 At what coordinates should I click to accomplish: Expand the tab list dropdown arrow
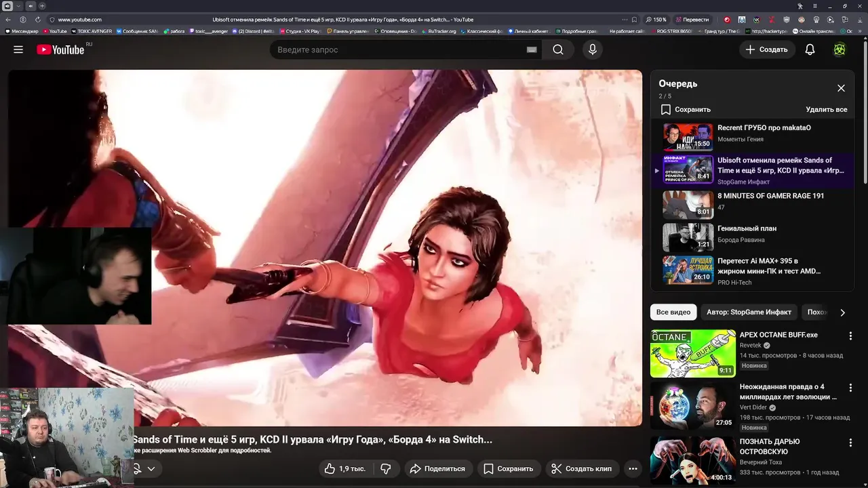(x=19, y=5)
